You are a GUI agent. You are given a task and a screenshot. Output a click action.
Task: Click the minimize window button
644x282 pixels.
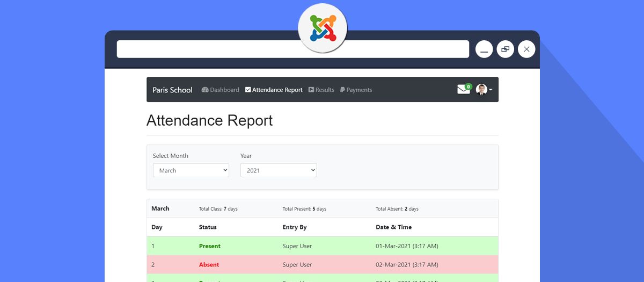click(x=484, y=49)
